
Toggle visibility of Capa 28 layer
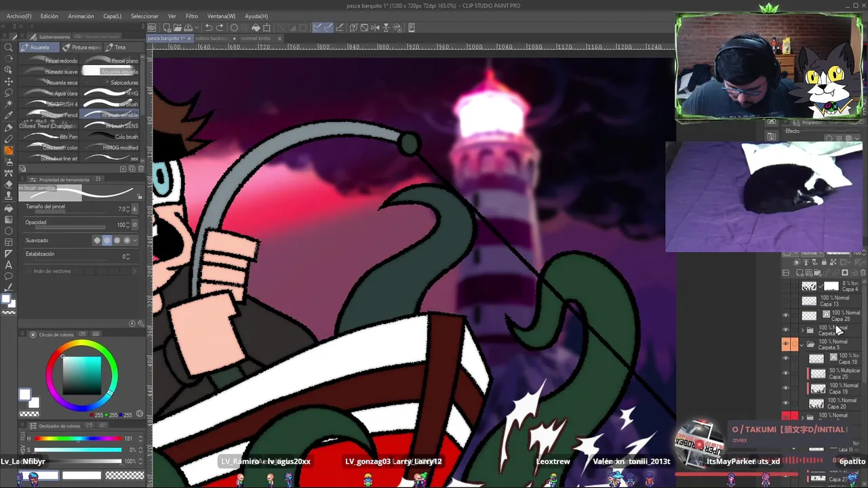[x=786, y=316]
